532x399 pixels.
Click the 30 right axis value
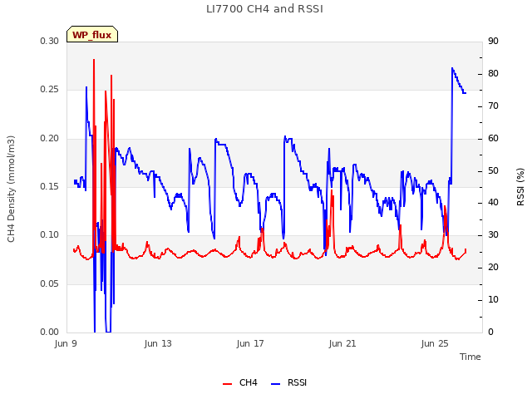pos(493,234)
